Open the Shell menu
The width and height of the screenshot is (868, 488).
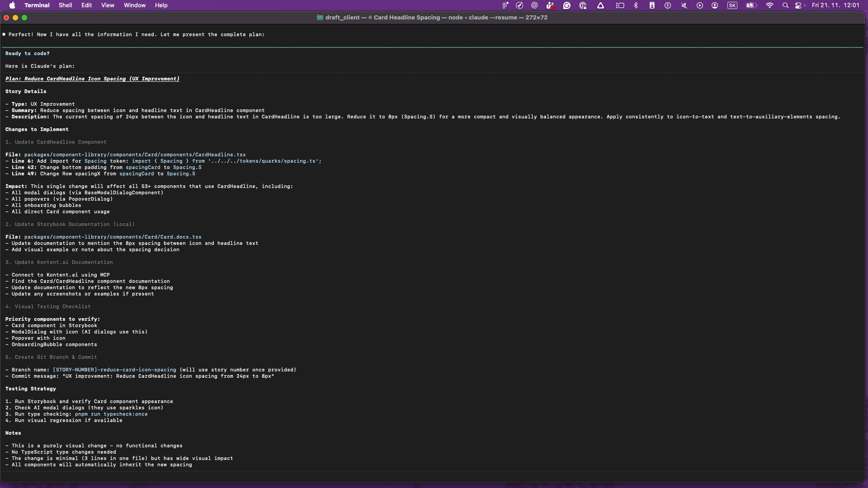click(65, 5)
